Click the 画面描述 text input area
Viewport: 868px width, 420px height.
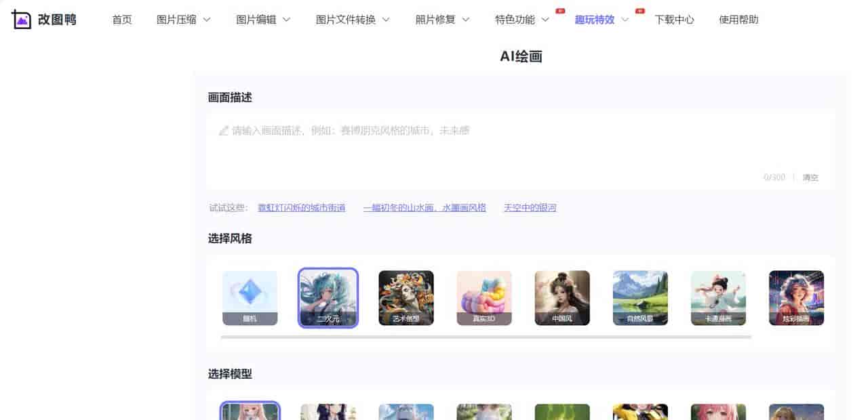(x=519, y=146)
